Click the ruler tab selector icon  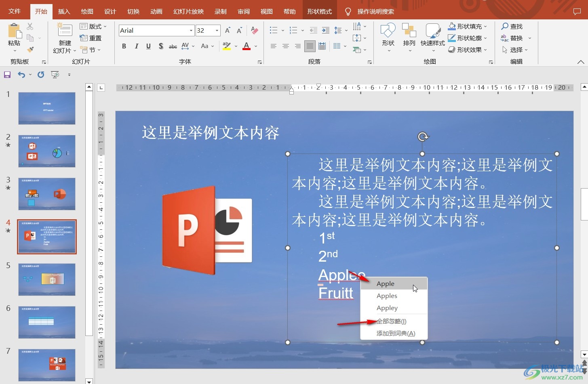(x=101, y=87)
